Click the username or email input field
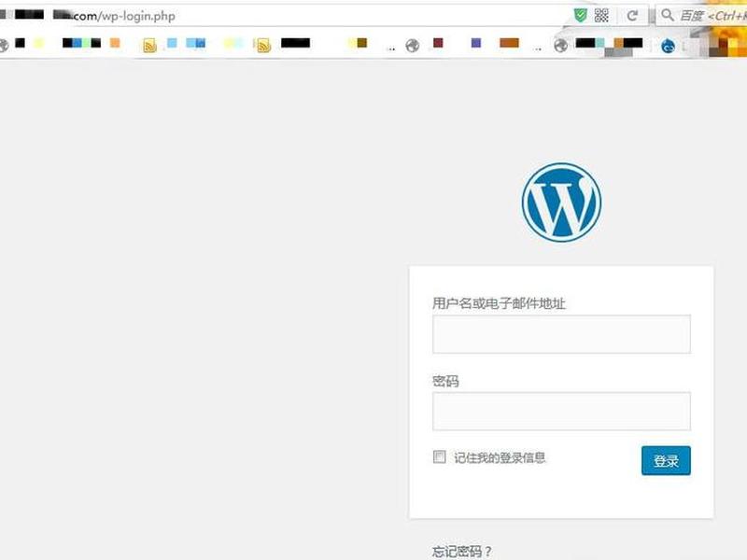Viewport: 747px width, 560px height. tap(561, 334)
